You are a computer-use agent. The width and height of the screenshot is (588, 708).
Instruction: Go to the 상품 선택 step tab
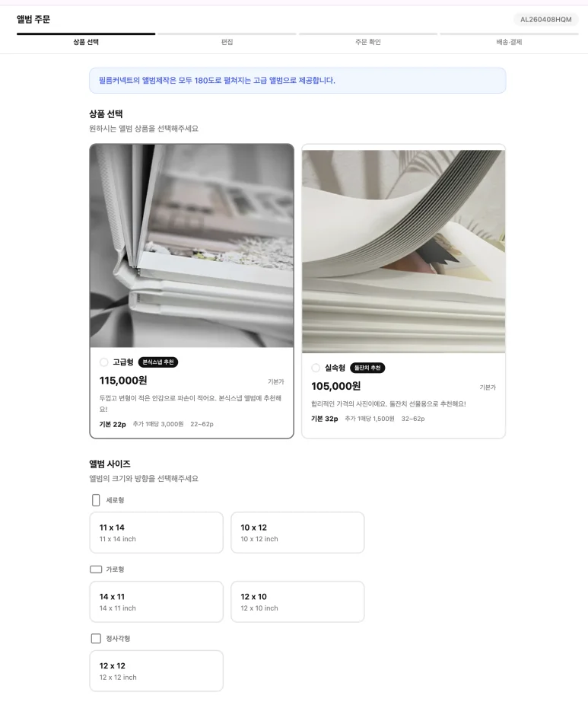pos(86,42)
